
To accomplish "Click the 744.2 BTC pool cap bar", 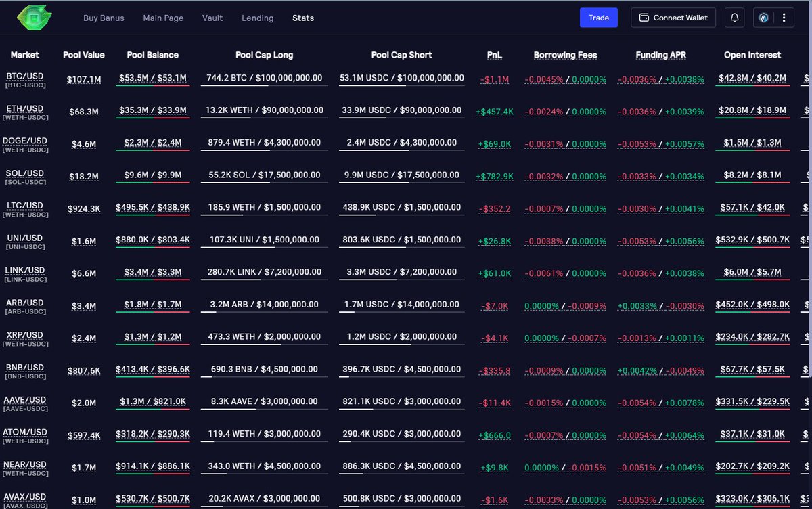I will point(265,79).
